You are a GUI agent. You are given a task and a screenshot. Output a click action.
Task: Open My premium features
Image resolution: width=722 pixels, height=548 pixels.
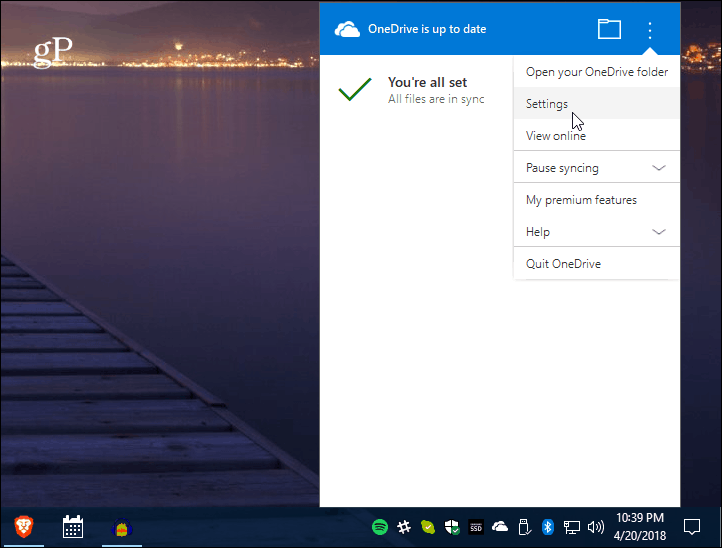point(596,200)
